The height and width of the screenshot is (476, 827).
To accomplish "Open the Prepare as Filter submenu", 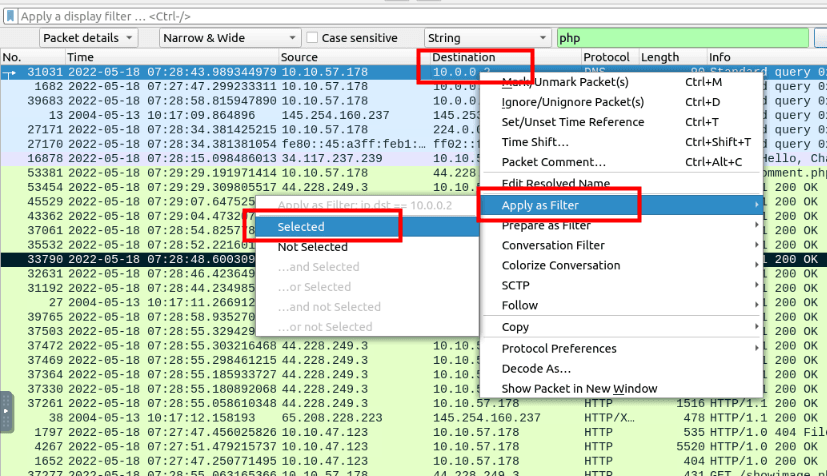I will 546,225.
